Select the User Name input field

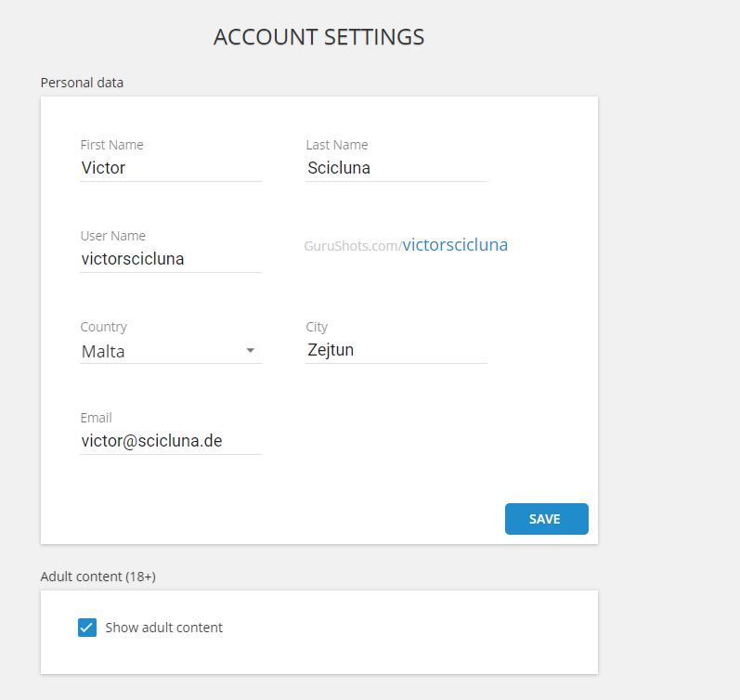[171, 259]
